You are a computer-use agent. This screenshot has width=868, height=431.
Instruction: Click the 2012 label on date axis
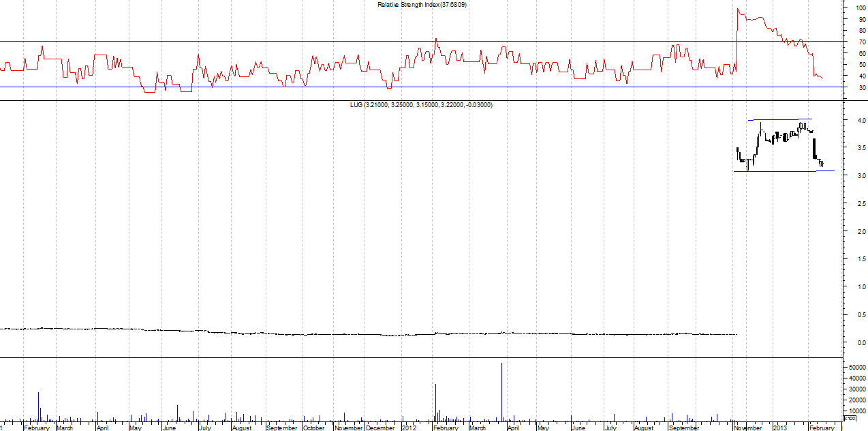409,428
